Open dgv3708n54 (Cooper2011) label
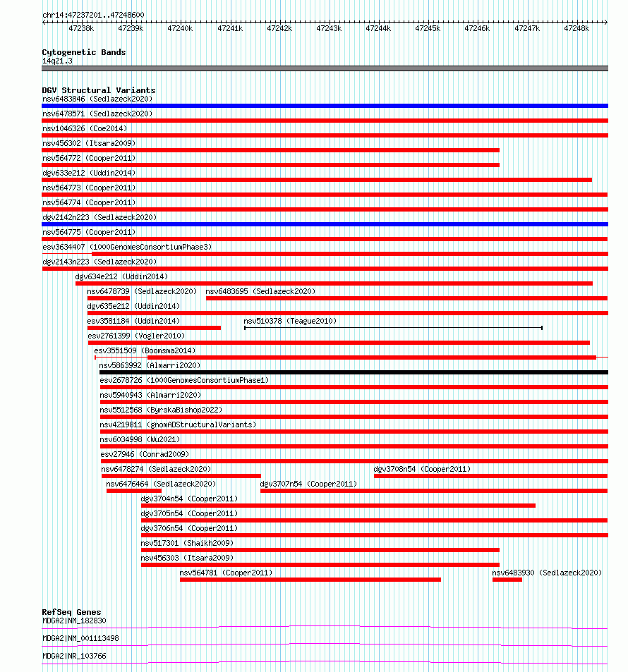 click(422, 469)
